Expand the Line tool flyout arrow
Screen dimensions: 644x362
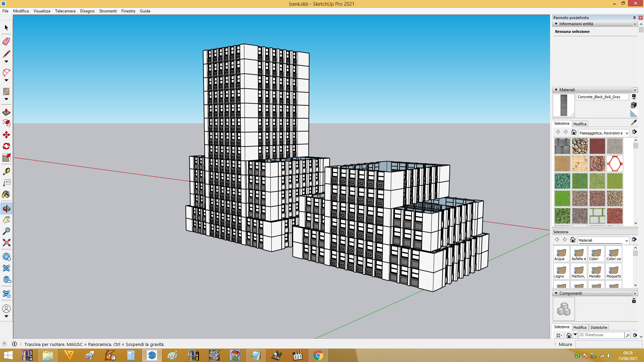coord(6,62)
